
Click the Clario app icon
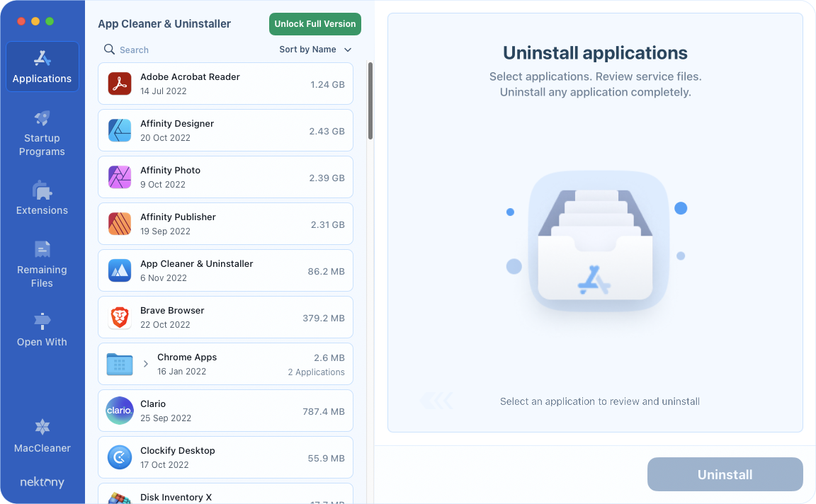tap(120, 411)
